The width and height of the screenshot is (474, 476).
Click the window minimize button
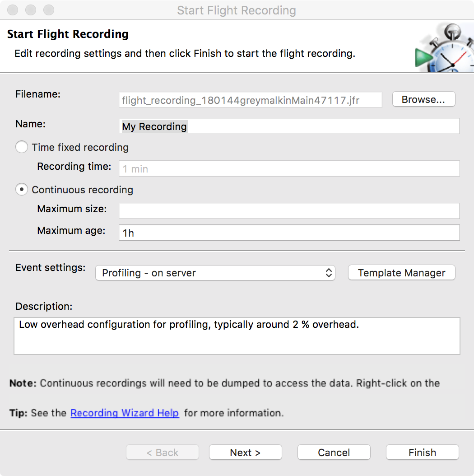click(x=31, y=10)
